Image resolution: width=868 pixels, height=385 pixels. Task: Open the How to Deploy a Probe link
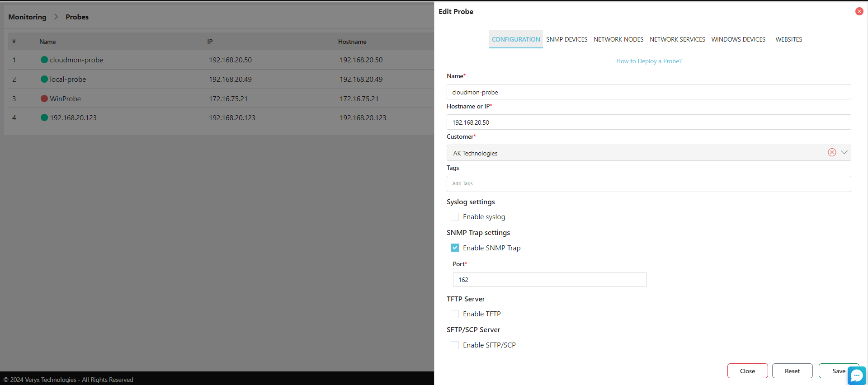649,61
